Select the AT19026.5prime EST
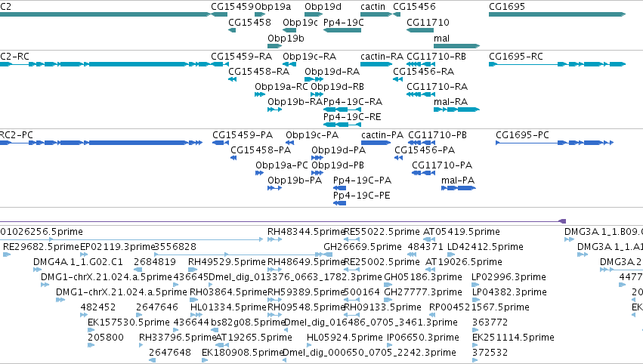 [x=430, y=270]
